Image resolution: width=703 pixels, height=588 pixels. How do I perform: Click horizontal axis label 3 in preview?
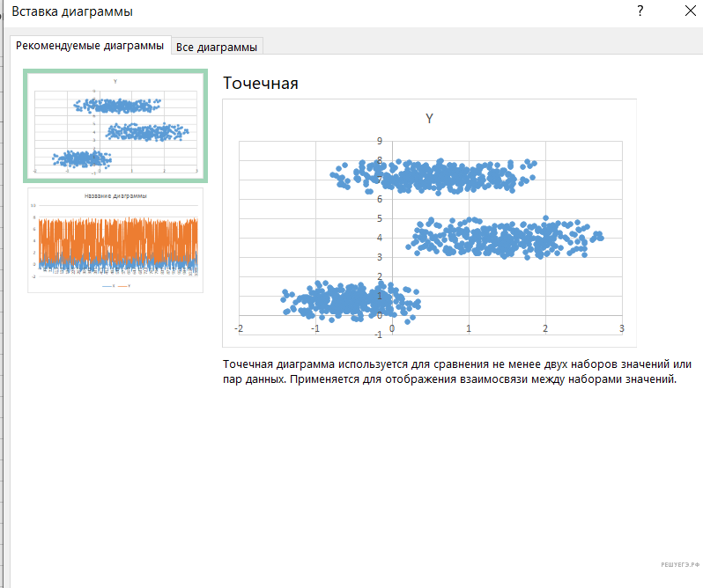[622, 328]
